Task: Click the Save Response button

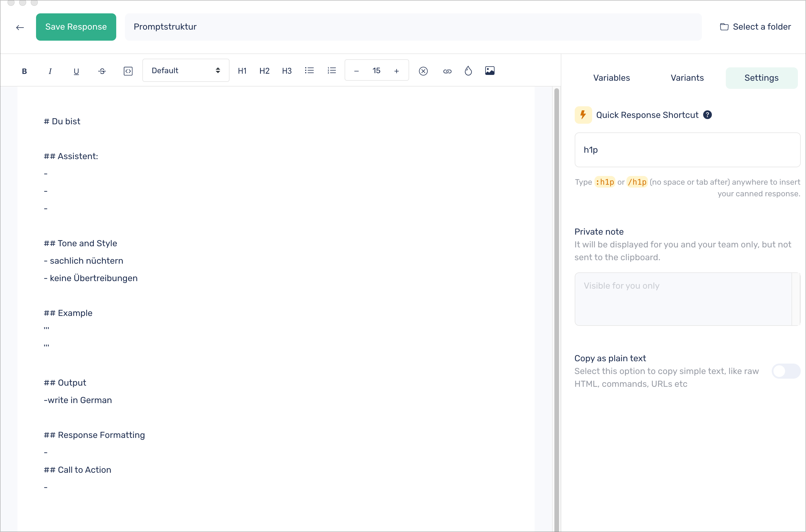Action: pos(76,27)
